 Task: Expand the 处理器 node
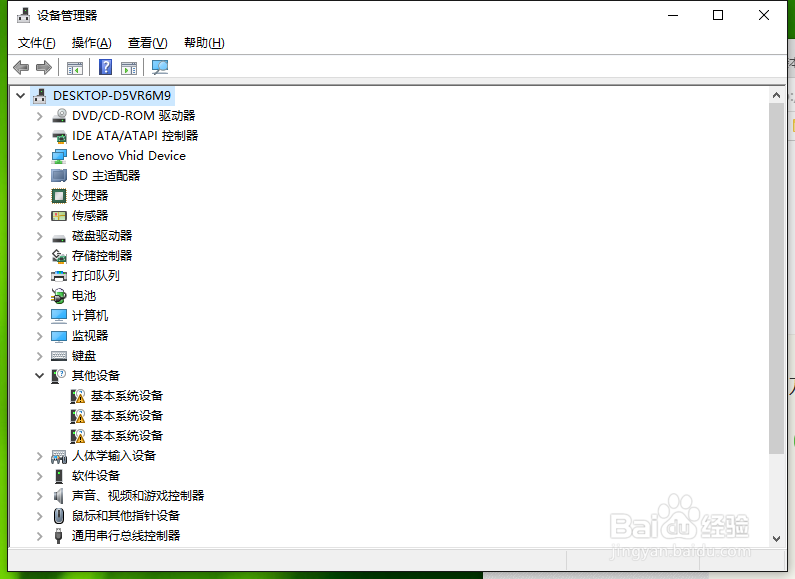point(40,196)
